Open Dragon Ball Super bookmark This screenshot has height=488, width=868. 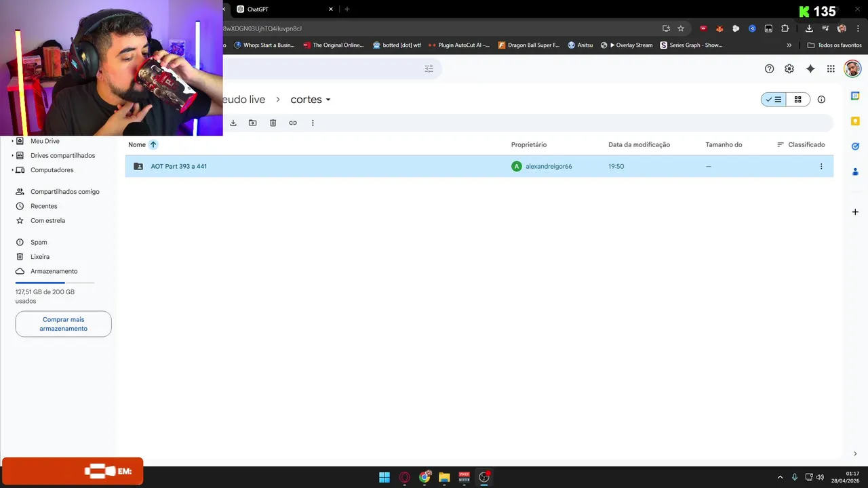coord(529,45)
